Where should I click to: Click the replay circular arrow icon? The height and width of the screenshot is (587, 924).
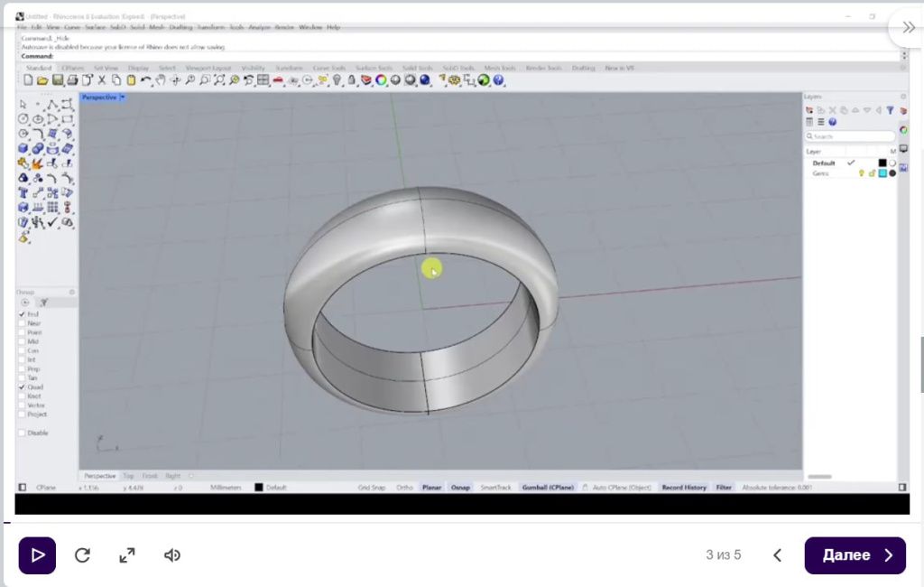coord(82,555)
